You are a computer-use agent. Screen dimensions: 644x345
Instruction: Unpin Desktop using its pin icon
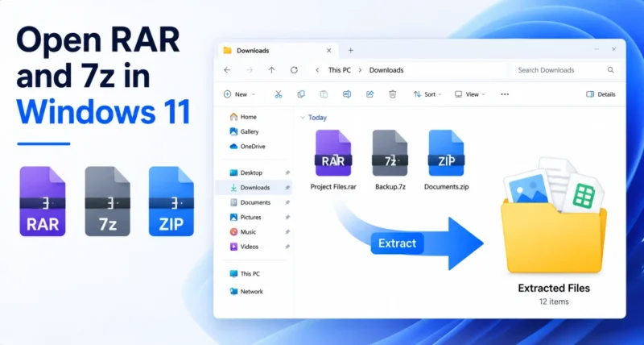tap(287, 173)
